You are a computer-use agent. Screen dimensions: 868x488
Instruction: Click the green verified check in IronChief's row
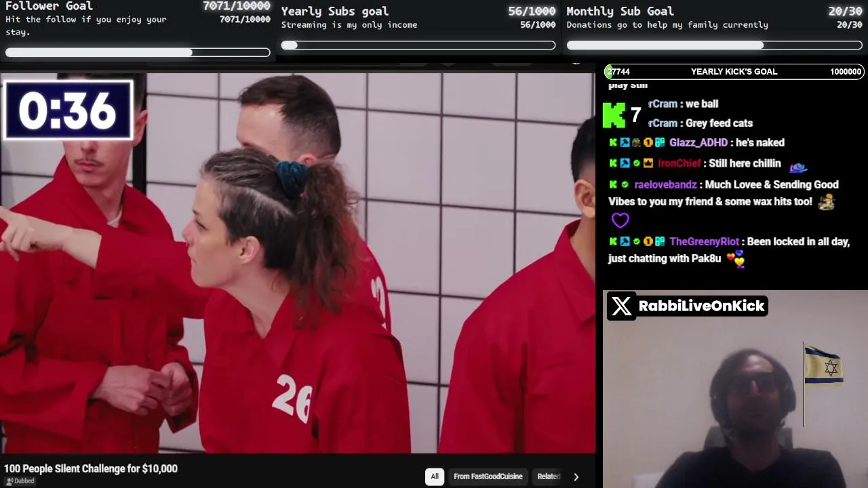[x=636, y=163]
